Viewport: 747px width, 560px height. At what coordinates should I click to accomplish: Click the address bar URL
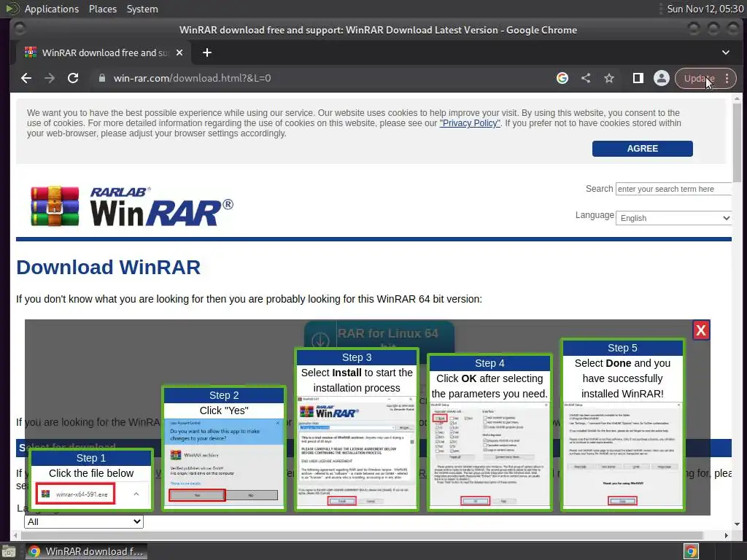[192, 78]
